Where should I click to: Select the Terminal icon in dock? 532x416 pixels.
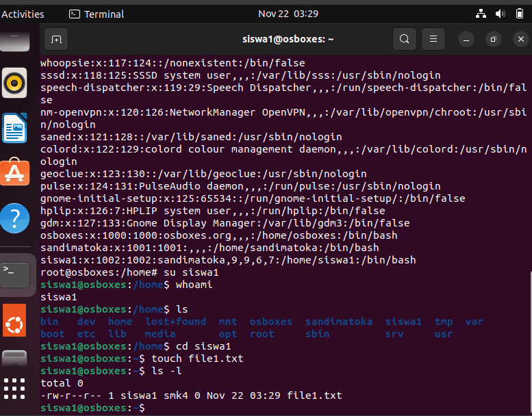[14, 274]
